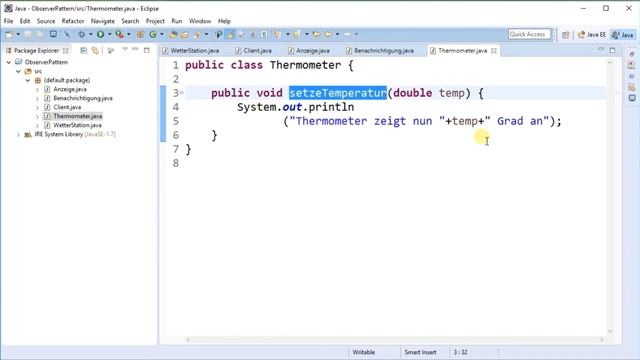The width and height of the screenshot is (640, 360).
Task: Open the Project menu
Action: (x=155, y=21)
